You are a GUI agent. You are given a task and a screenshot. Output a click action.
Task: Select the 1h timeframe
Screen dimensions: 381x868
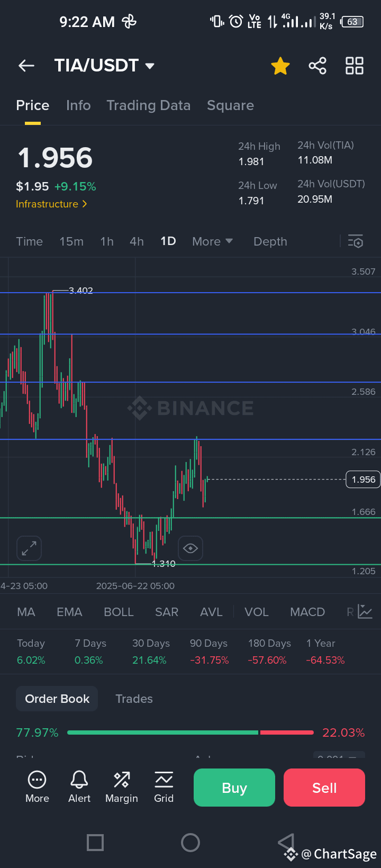(x=107, y=241)
